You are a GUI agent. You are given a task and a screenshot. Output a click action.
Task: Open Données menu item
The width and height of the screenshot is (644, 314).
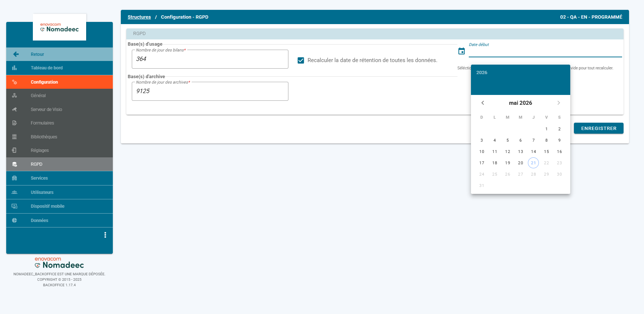(x=60, y=221)
